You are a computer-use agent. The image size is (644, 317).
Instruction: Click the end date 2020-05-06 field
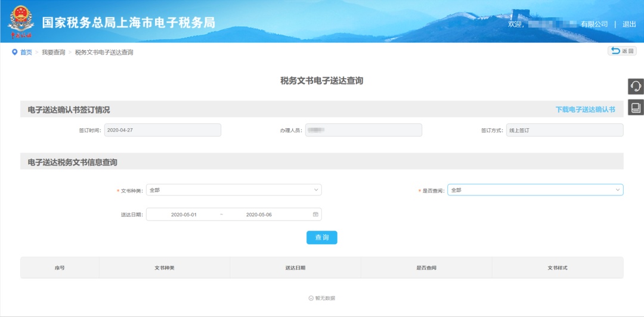(x=259, y=215)
